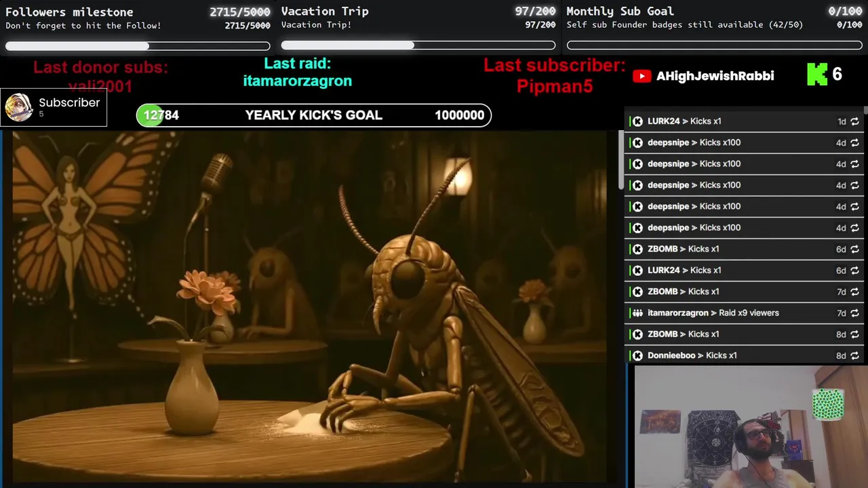Click the Last donor subs: heading

click(100, 68)
